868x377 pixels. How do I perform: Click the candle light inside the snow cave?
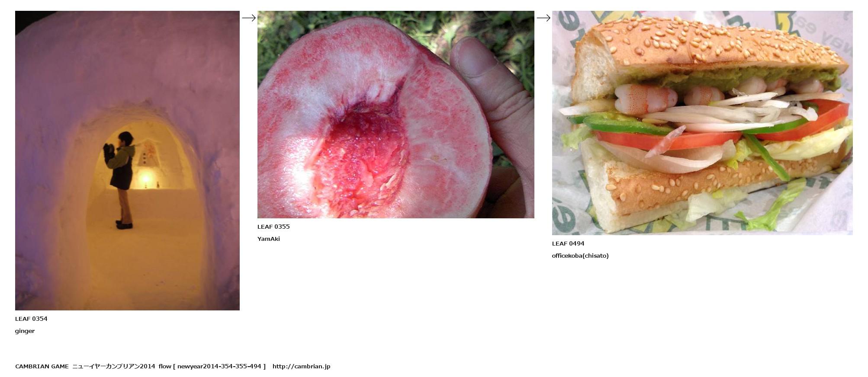point(145,179)
